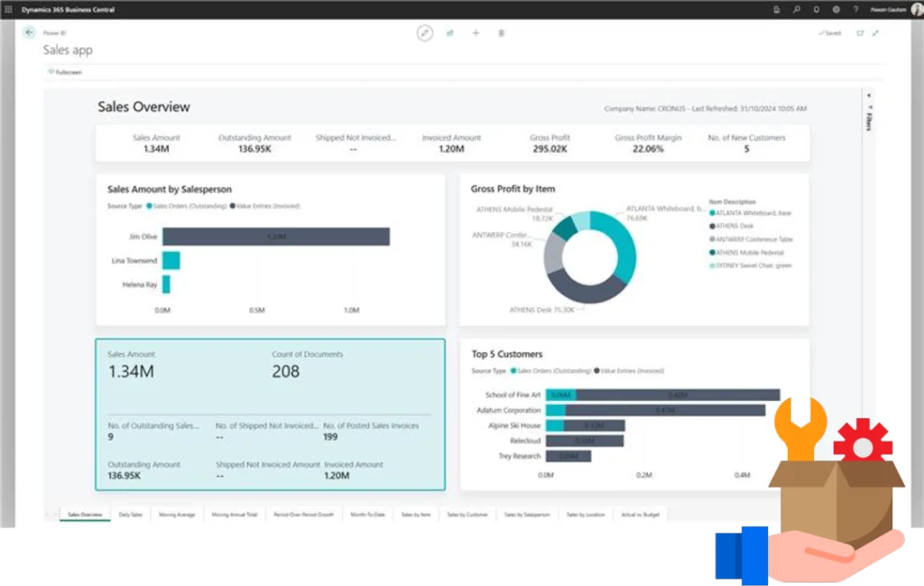Click the Helena Ray sales bar

tap(166, 284)
